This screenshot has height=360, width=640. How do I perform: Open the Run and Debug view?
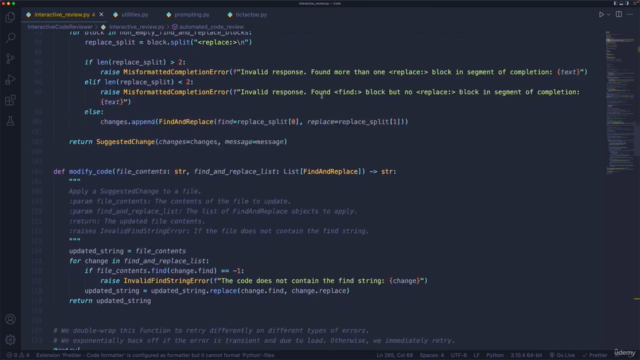tap(10, 80)
